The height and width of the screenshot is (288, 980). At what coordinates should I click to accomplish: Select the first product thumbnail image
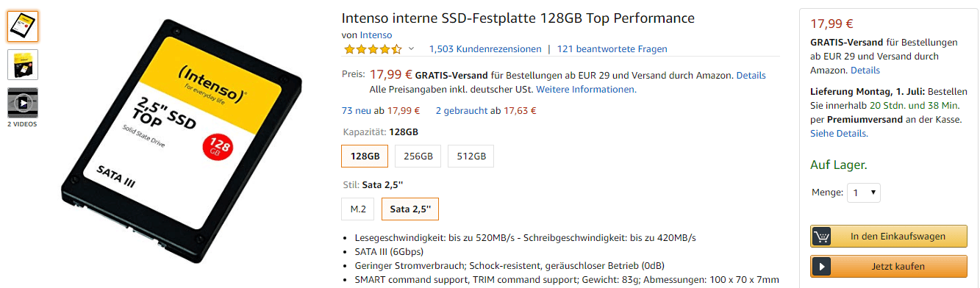[23, 26]
